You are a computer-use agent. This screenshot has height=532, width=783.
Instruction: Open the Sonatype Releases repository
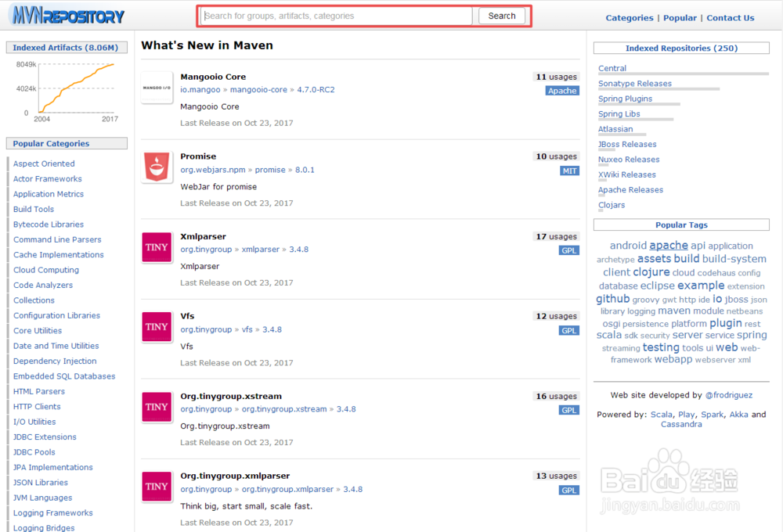click(x=635, y=84)
